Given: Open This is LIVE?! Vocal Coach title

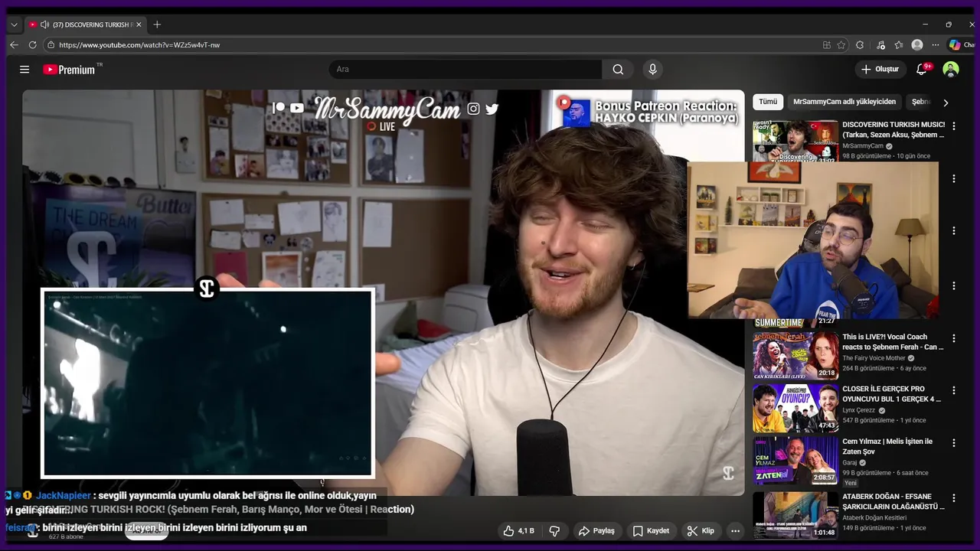Looking at the screenshot, I should click(x=893, y=342).
